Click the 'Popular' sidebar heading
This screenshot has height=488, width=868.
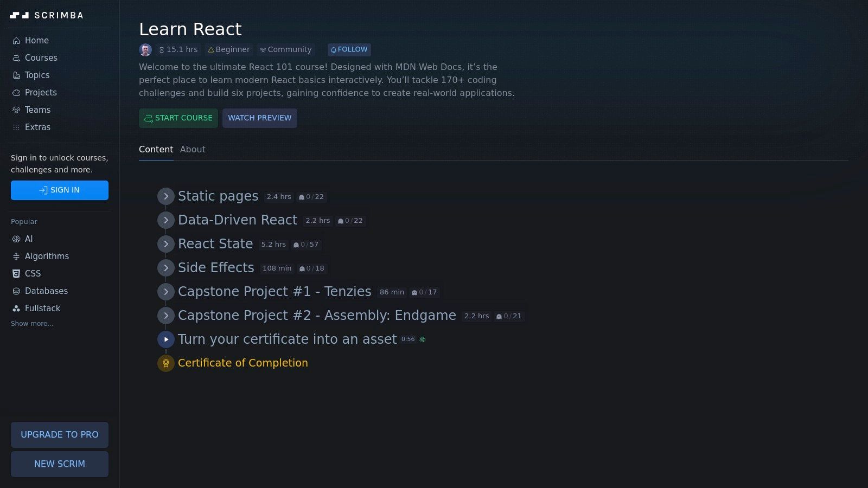tap(24, 222)
